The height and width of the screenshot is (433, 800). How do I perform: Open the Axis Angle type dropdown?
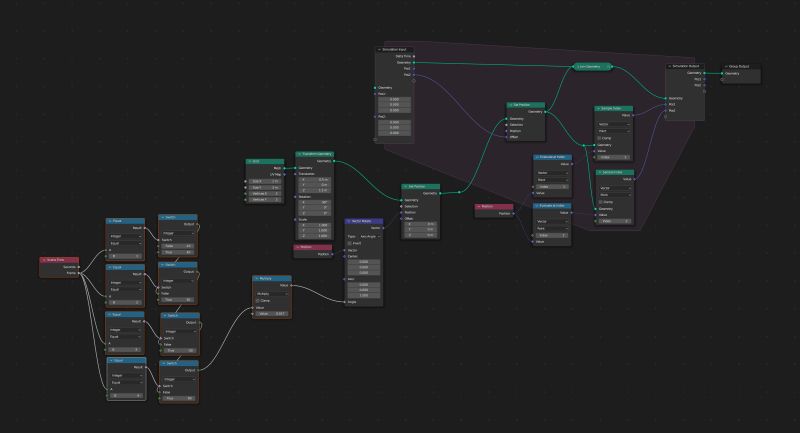[x=370, y=237]
